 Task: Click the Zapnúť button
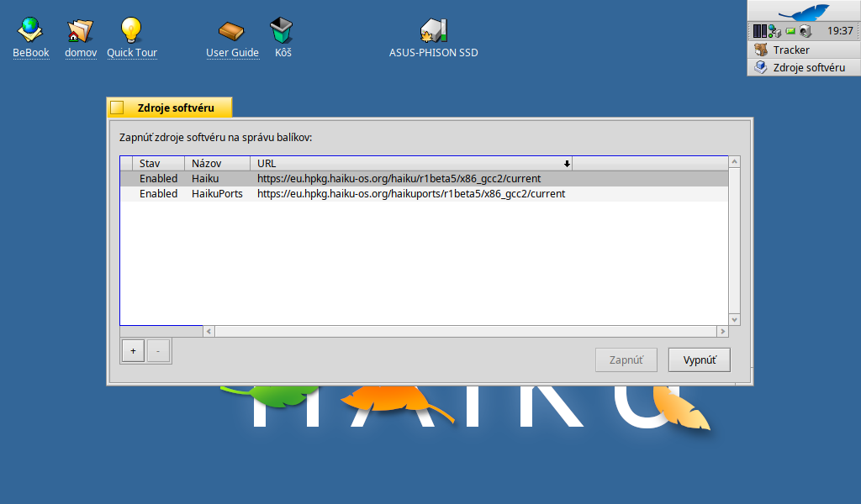tap(626, 360)
